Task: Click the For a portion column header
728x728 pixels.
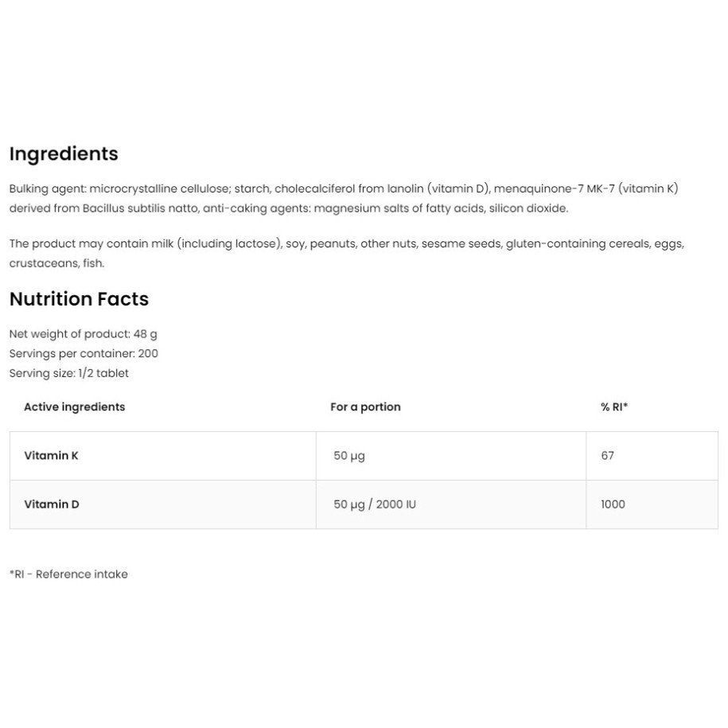Action: point(365,407)
